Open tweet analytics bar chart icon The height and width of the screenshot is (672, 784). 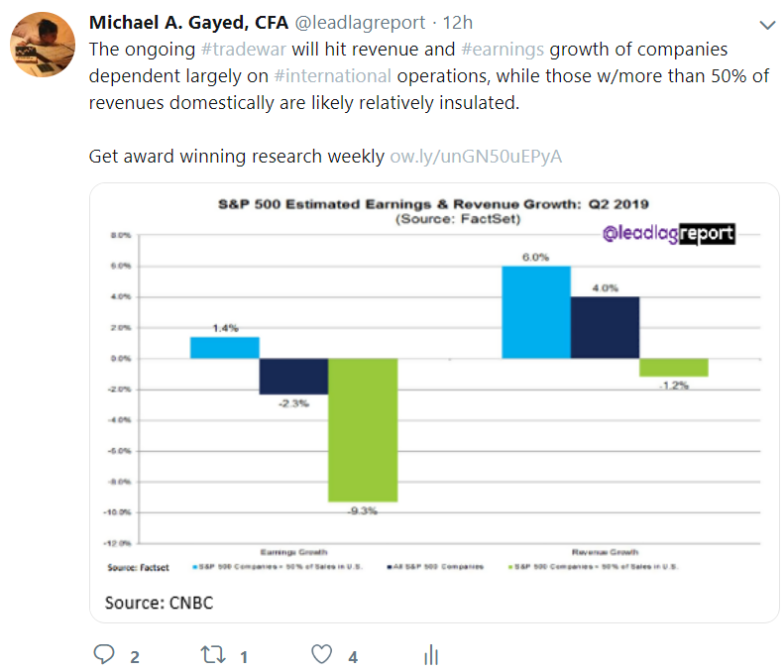[431, 655]
